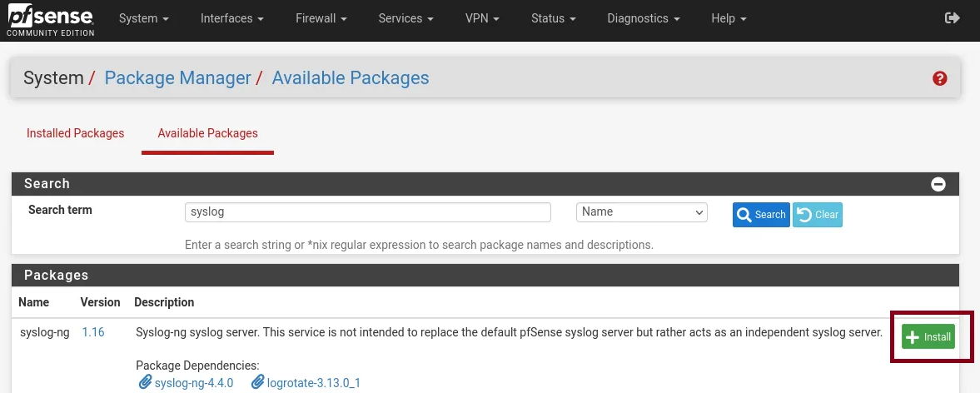Click the Package Manager breadcrumb link
This screenshot has width=980, height=393.
coord(177,78)
